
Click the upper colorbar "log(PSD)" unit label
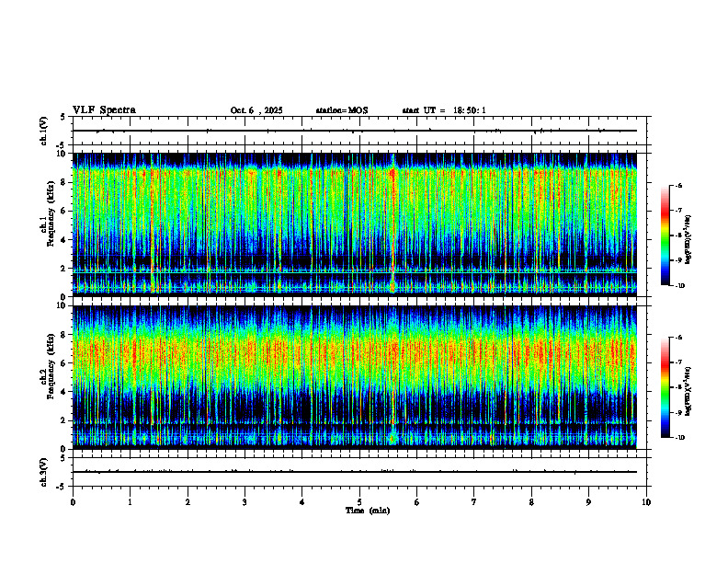tap(688, 239)
